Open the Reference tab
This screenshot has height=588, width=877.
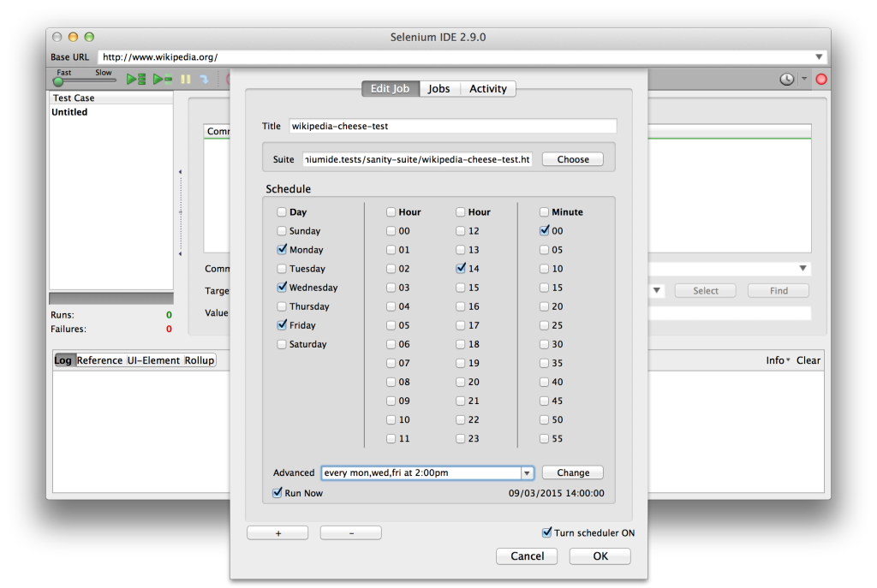click(x=99, y=360)
